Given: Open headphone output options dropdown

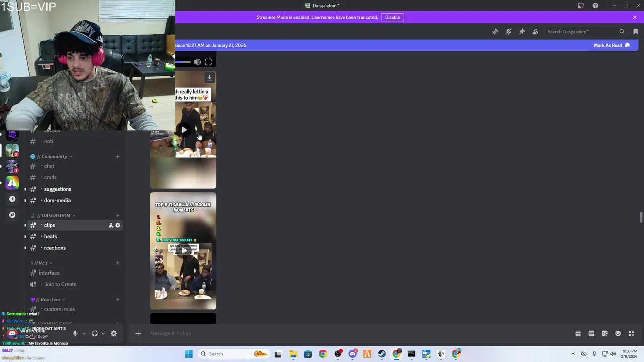Looking at the screenshot, I should pos(103,333).
